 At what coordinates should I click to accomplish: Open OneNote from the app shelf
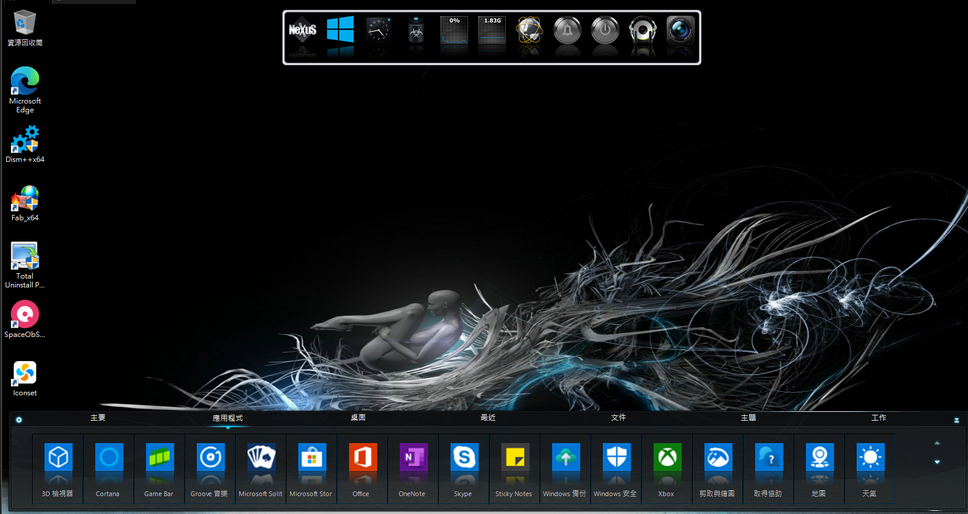412,459
